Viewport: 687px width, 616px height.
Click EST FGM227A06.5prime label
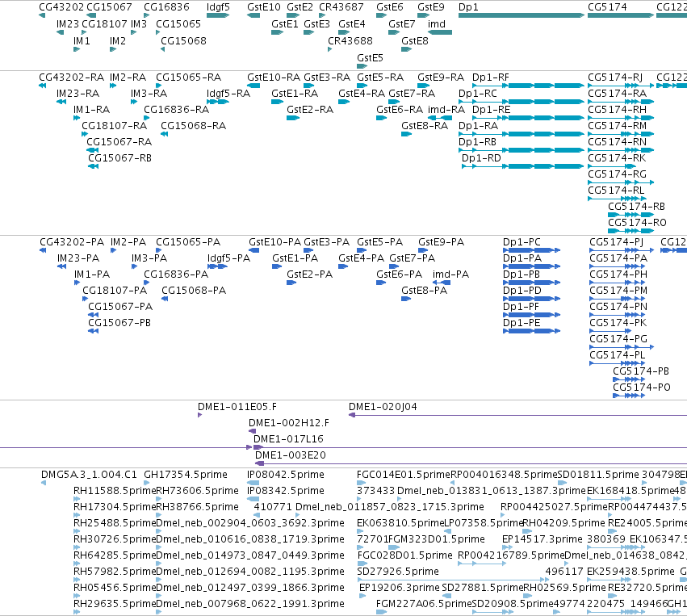coord(424,603)
